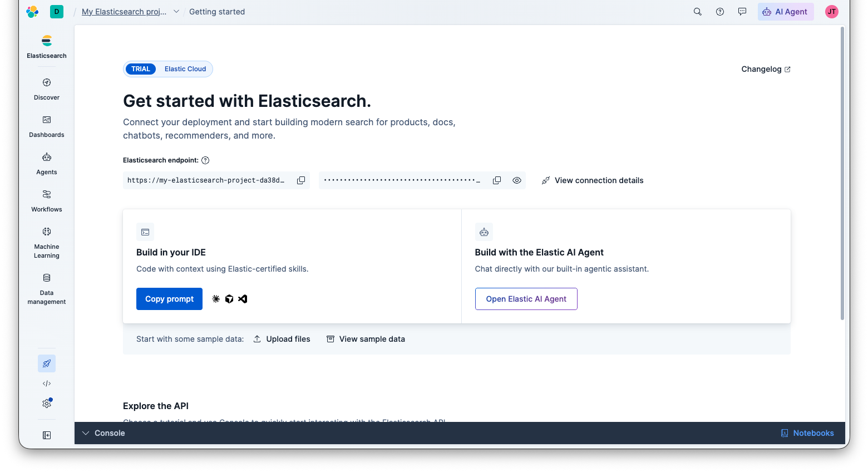Open the Elastic Cloud link
This screenshot has height=472, width=868.
tap(185, 69)
